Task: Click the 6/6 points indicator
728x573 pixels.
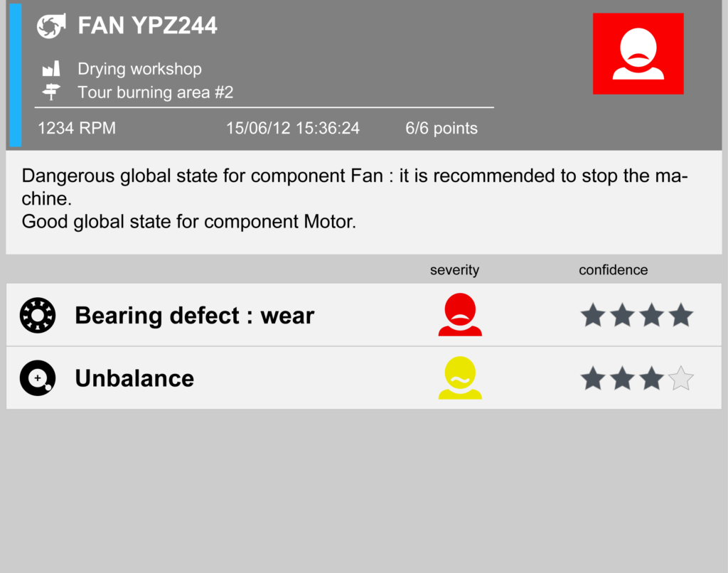Action: tap(441, 128)
